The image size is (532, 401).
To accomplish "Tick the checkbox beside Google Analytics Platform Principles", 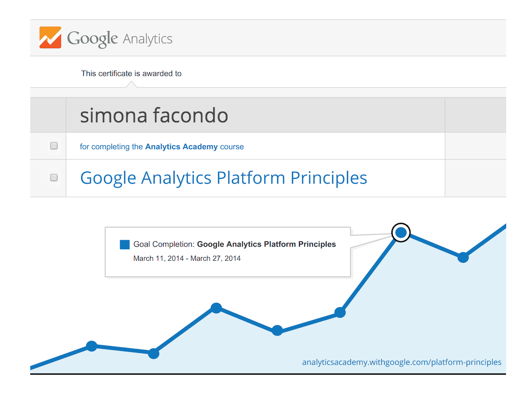I will point(54,177).
